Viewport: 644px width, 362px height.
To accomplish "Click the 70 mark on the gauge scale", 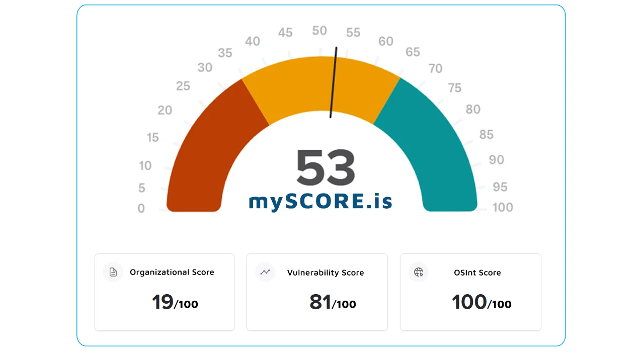I will click(x=435, y=68).
